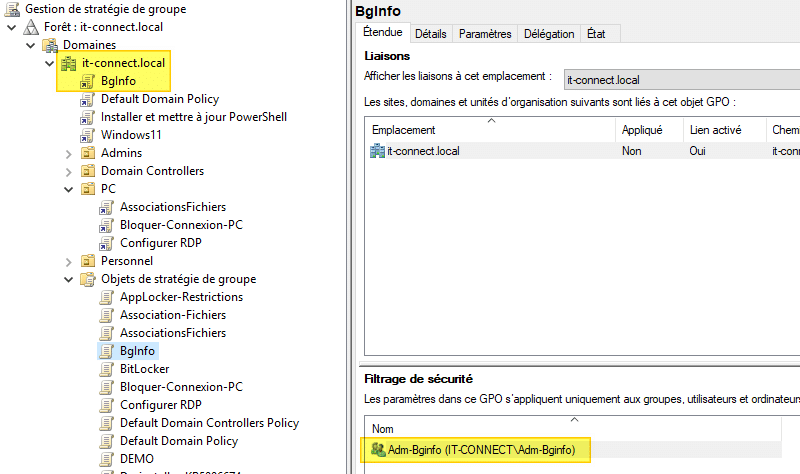Sort security filtering by the Nom column header

[573, 429]
